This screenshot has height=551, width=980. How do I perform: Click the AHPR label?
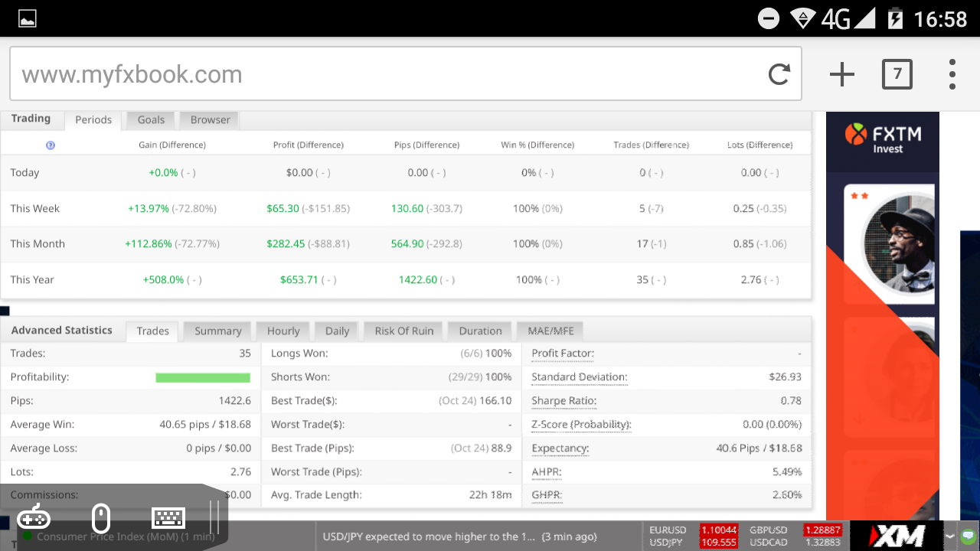546,472
